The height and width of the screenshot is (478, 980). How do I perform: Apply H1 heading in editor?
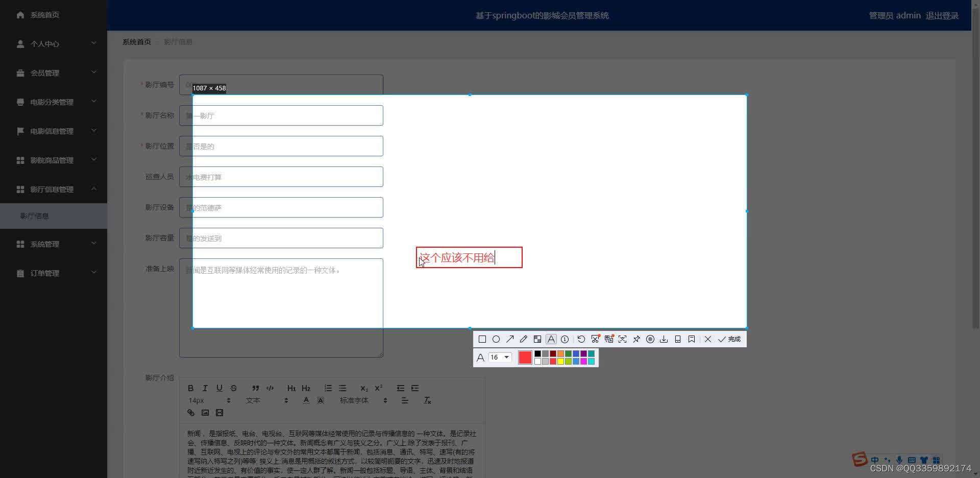click(x=291, y=388)
